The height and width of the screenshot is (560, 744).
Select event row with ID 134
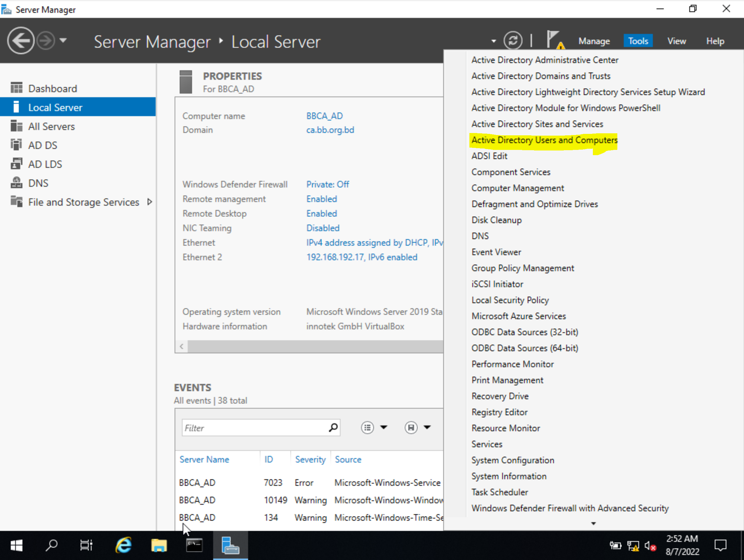tap(310, 518)
